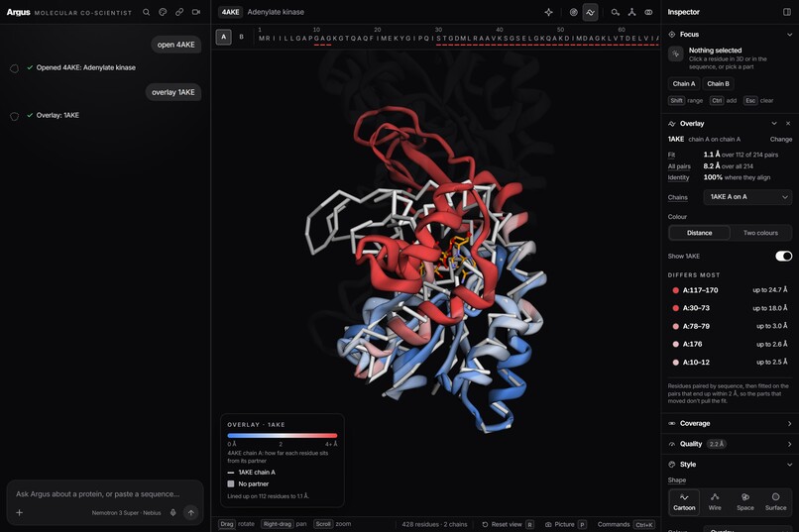The image size is (799, 532).
Task: Click the icon beside Opened 4AKE message
Action: 14,67
